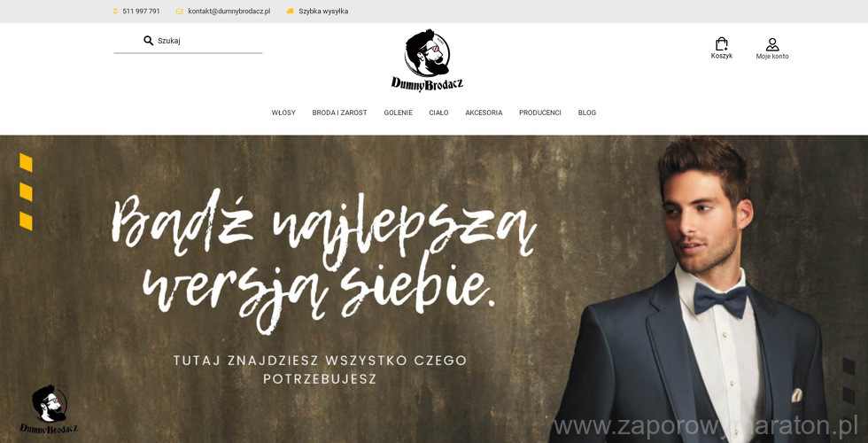Click the truck icon beside Szybka wysyłka

pyautogui.click(x=291, y=11)
